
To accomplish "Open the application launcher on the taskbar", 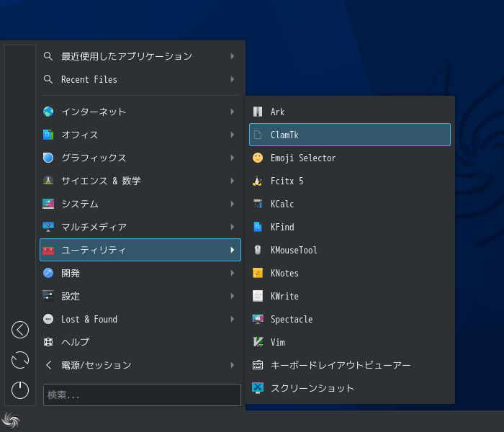I will [x=11, y=420].
